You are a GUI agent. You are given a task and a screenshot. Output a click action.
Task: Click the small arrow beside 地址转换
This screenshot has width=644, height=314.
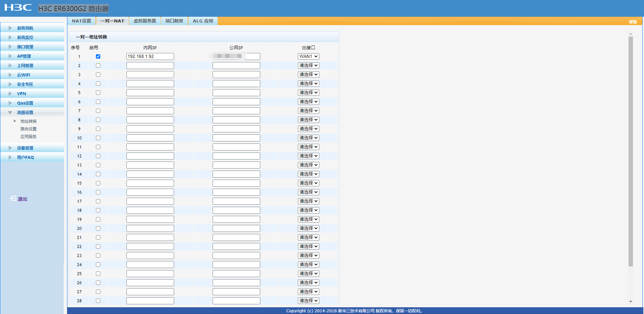(x=15, y=121)
